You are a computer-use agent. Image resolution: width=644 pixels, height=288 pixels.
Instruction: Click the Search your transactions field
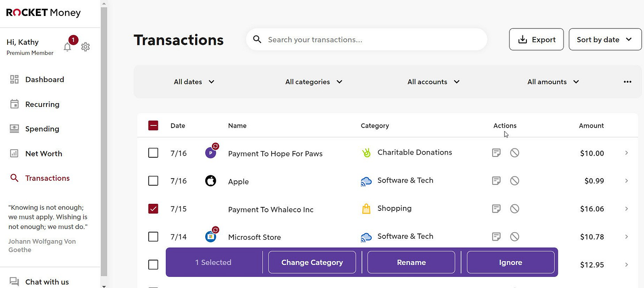(x=367, y=39)
